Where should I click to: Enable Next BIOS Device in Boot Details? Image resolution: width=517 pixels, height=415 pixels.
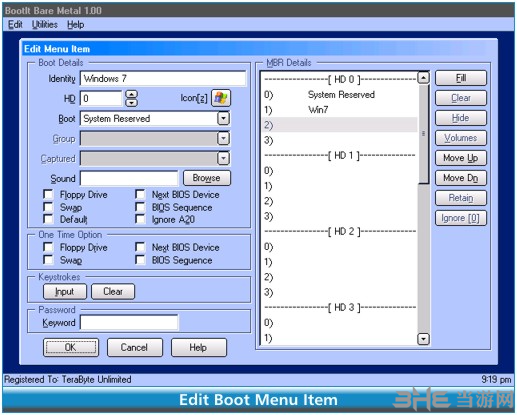[140, 194]
